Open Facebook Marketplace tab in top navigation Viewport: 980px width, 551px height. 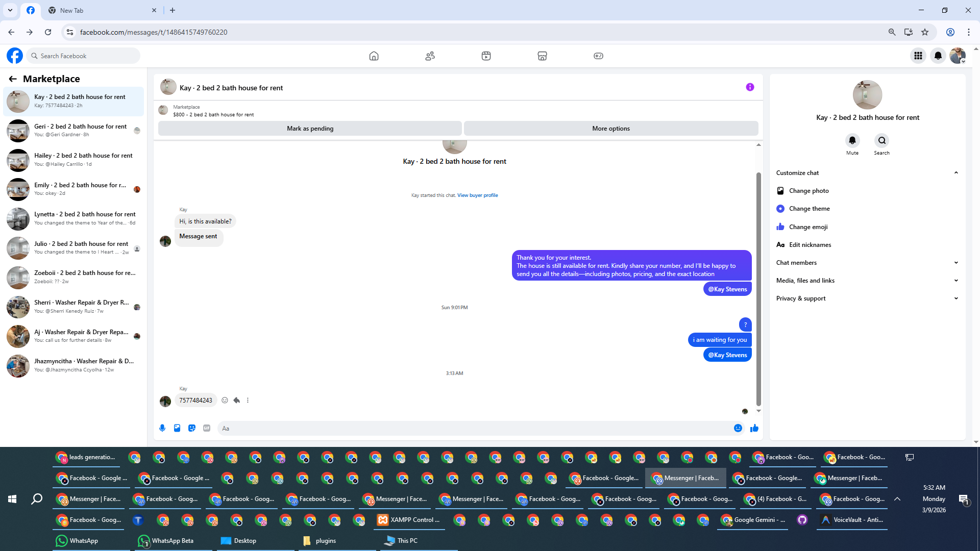(x=542, y=56)
